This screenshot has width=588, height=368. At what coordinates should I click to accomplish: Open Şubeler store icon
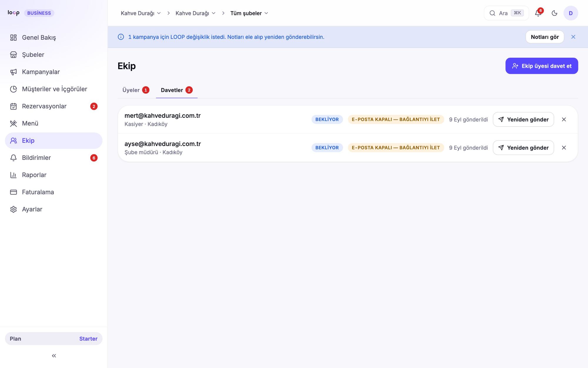pos(14,55)
